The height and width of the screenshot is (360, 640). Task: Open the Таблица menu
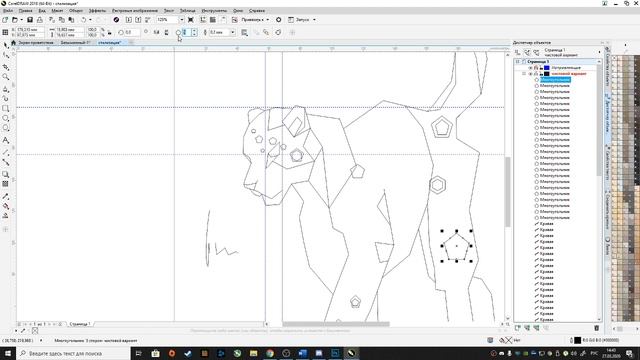187,11
